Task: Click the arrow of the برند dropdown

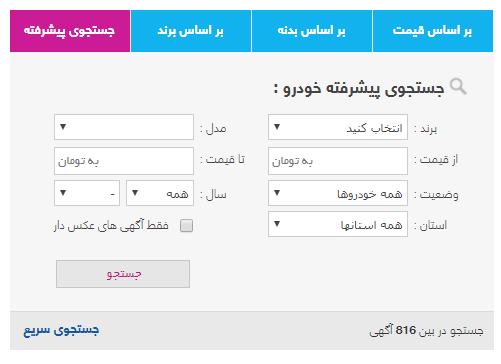Action: pyautogui.click(x=277, y=127)
